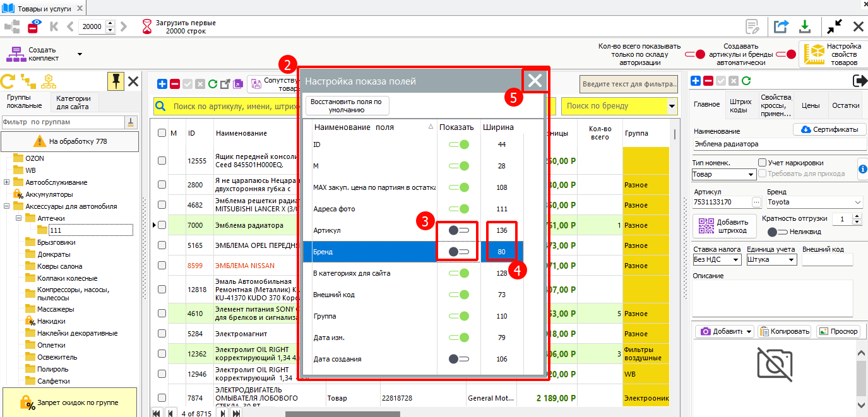Refresh groups with yellow circular arrow
Viewport: 868px width, 417px height.
(8, 81)
